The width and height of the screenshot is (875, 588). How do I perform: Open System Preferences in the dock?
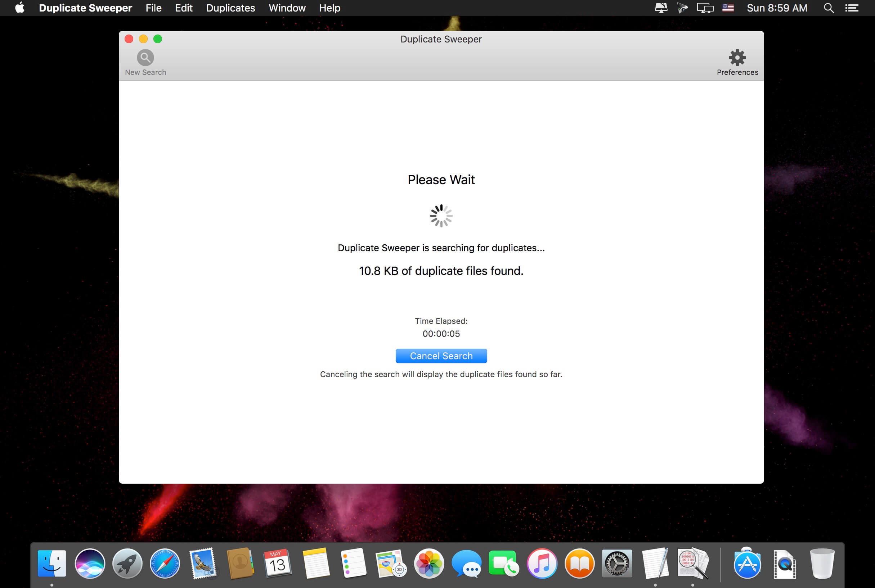click(617, 563)
